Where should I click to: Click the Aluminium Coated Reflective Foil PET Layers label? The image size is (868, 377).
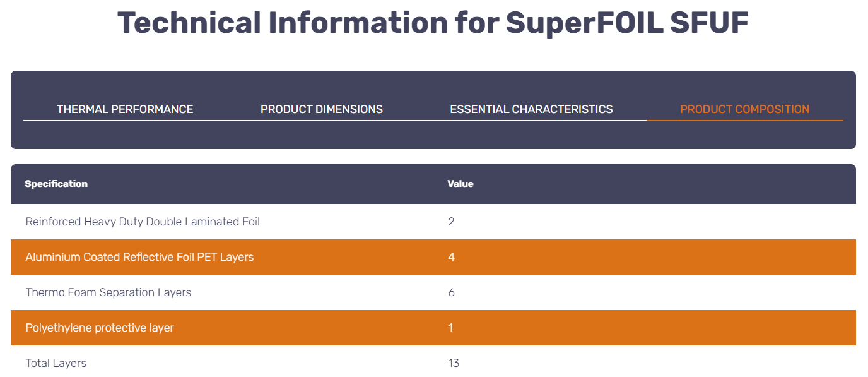click(x=139, y=257)
